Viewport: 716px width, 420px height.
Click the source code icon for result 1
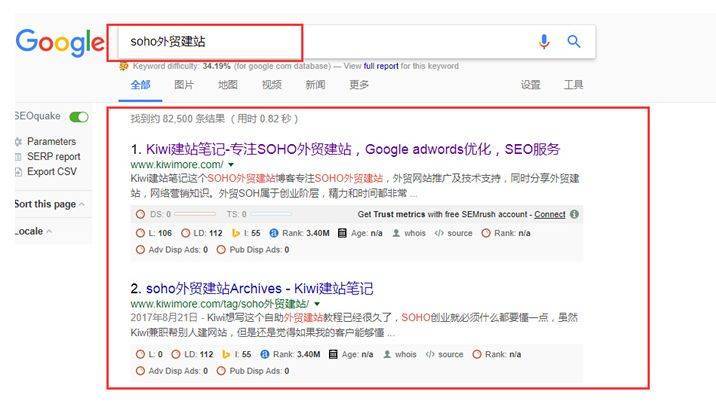pyautogui.click(x=439, y=233)
